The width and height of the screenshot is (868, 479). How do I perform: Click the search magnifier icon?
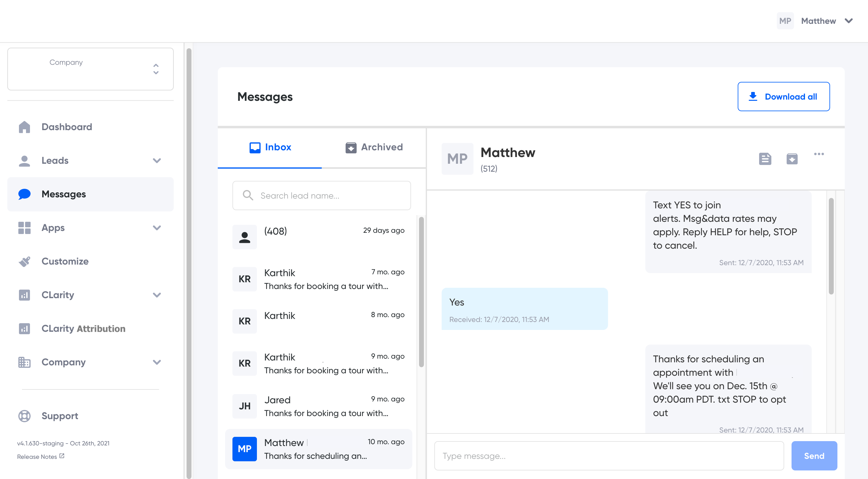coord(248,195)
